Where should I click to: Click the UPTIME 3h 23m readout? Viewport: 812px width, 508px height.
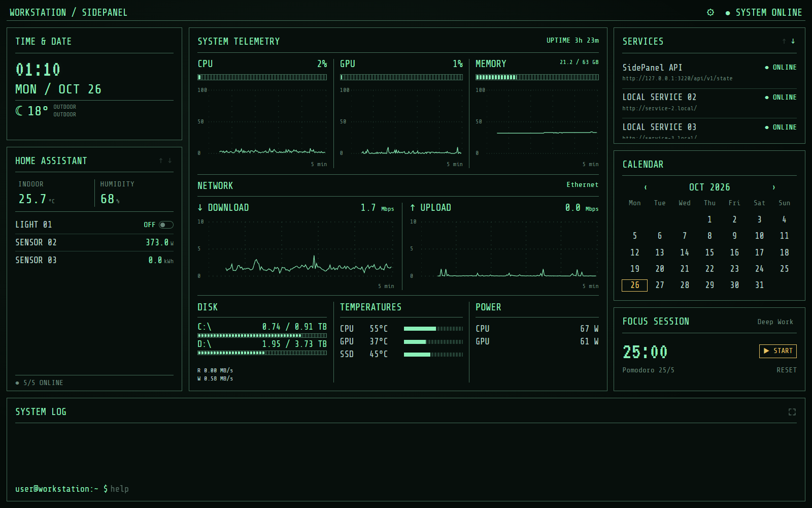pyautogui.click(x=572, y=41)
